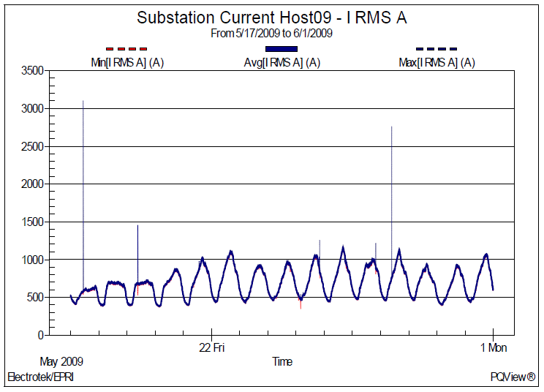Image resolution: width=544 pixels, height=392 pixels.
Task: Select the Min[I RMS A] (A) legend label
Action: [126, 63]
